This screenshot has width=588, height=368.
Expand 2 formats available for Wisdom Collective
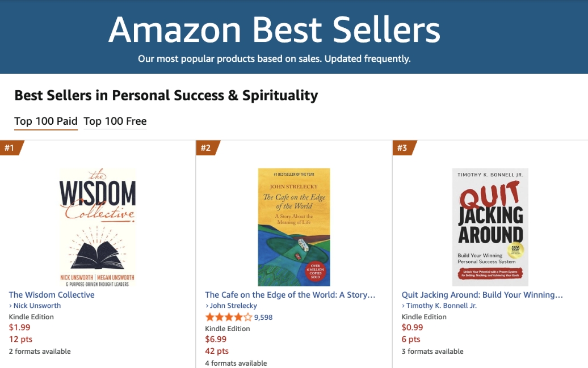[x=39, y=351]
